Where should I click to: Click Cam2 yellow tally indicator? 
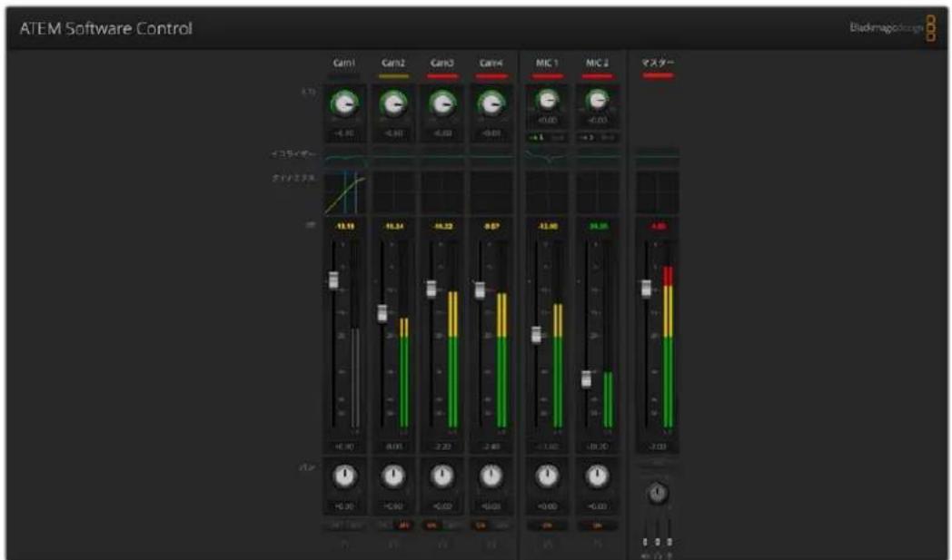click(393, 76)
